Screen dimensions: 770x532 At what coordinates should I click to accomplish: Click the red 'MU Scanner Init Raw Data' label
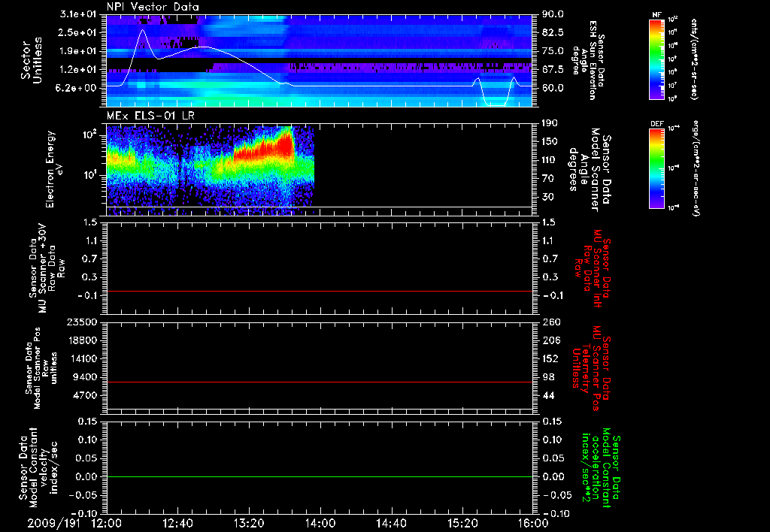click(591, 268)
